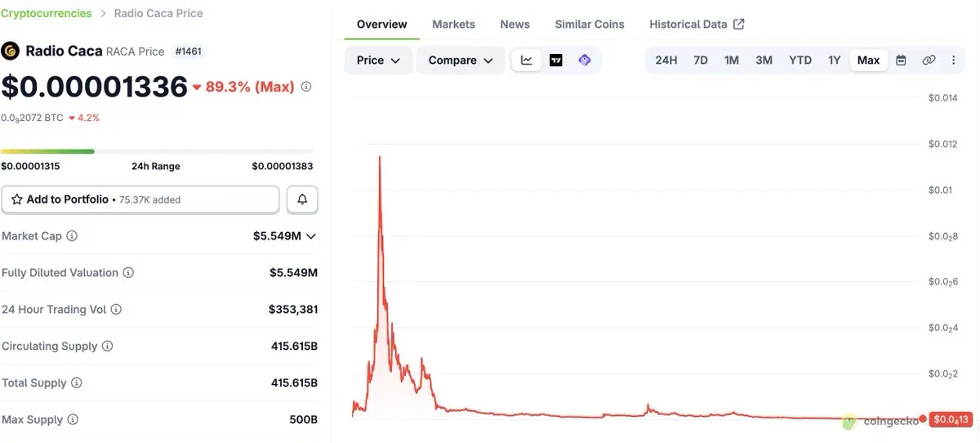980x443 pixels.
Task: Select the 24H time range
Action: [x=666, y=60]
